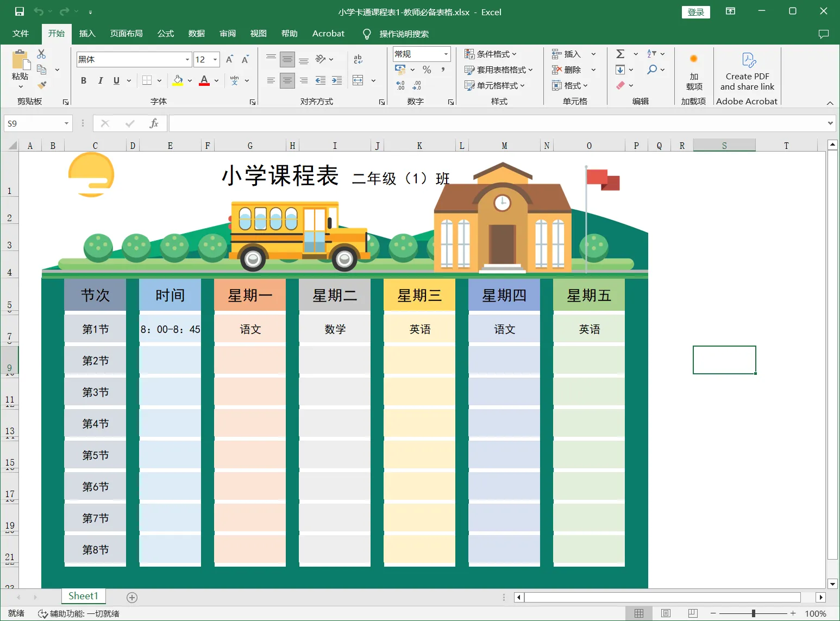Click the Merge and Center icon
Screen dimensions: 840x621
(x=358, y=80)
